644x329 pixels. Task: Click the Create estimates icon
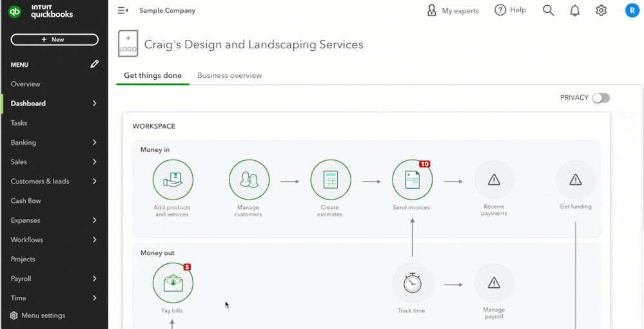[x=331, y=180]
